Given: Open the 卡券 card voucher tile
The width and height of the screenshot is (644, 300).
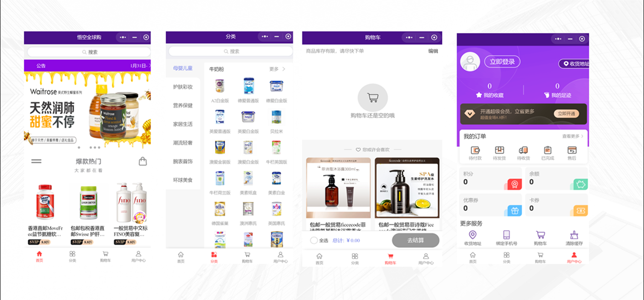Looking at the screenshot, I should pyautogui.click(x=557, y=205).
